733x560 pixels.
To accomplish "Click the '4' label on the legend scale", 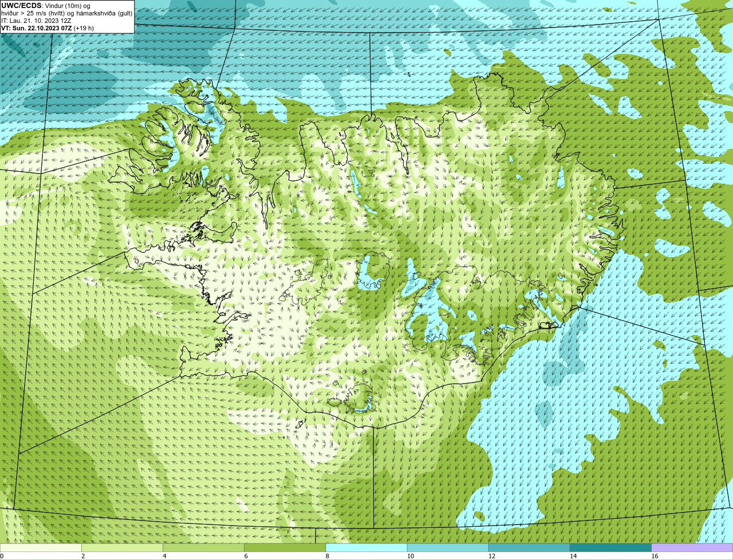I will tap(164, 556).
